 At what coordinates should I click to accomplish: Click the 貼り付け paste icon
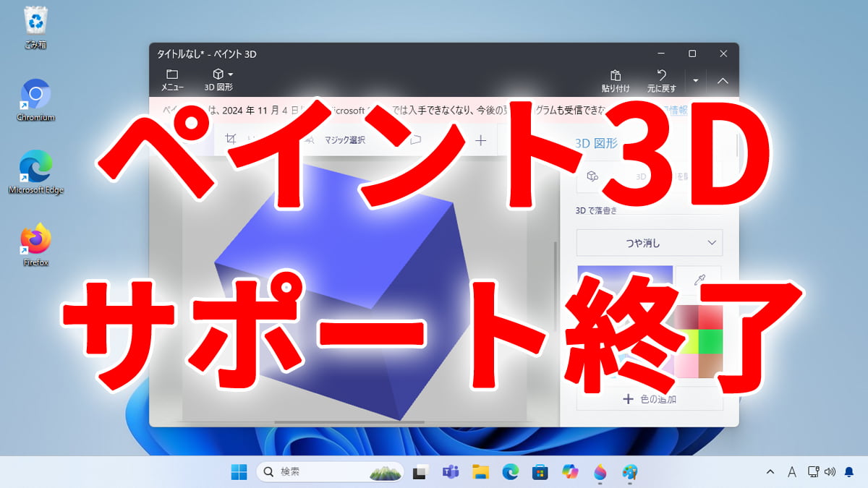pyautogui.click(x=616, y=81)
